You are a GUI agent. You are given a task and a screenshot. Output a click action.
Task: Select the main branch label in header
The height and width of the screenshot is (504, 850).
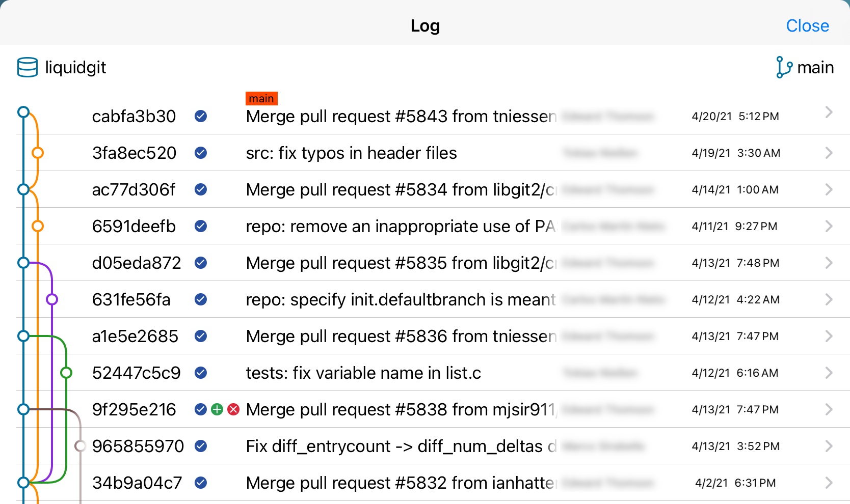click(815, 67)
